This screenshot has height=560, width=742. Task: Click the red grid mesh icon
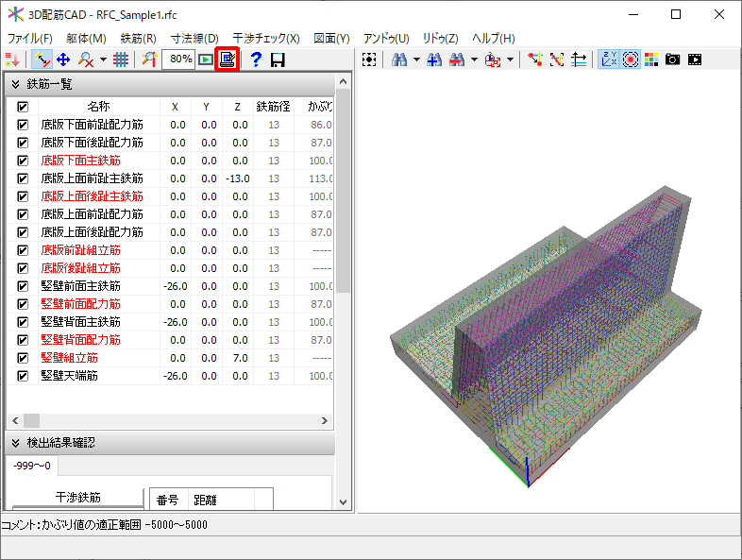point(121,59)
